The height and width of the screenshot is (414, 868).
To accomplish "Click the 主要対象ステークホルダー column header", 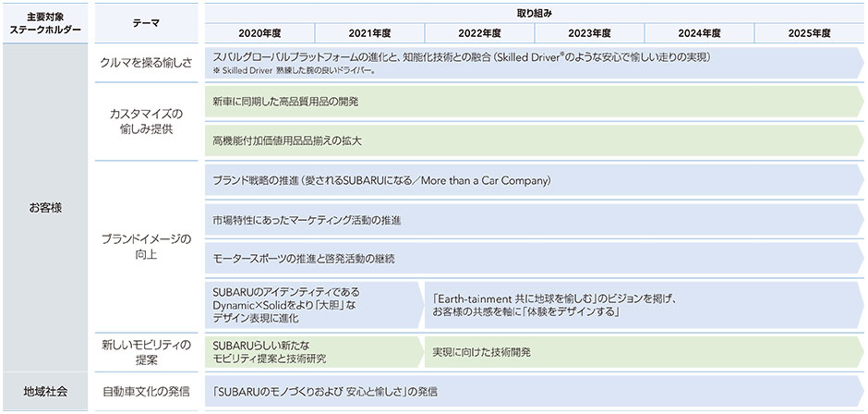I will pyautogui.click(x=45, y=23).
